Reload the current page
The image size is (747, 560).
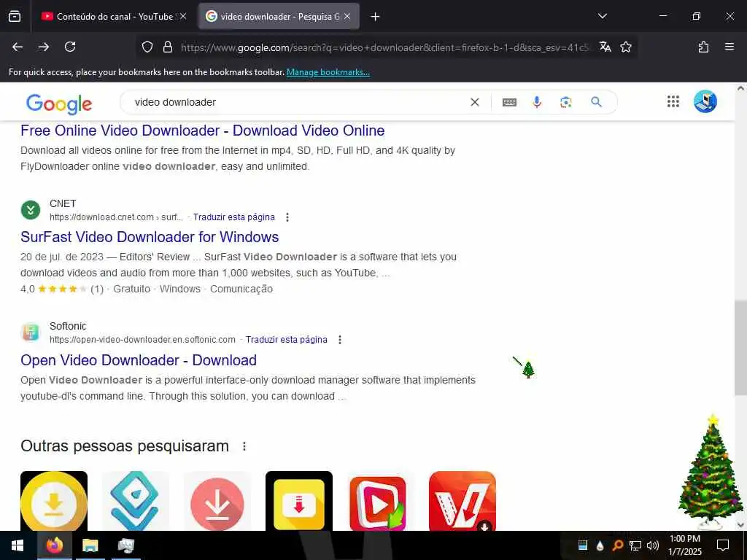tap(70, 47)
